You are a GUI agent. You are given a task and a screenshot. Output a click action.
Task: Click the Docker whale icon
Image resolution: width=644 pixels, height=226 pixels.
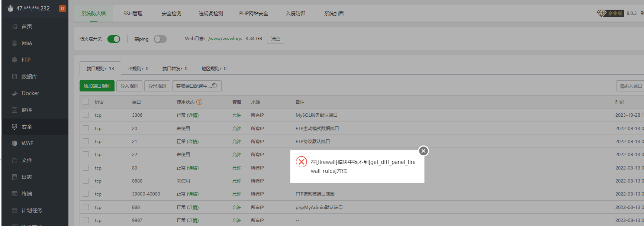click(15, 93)
